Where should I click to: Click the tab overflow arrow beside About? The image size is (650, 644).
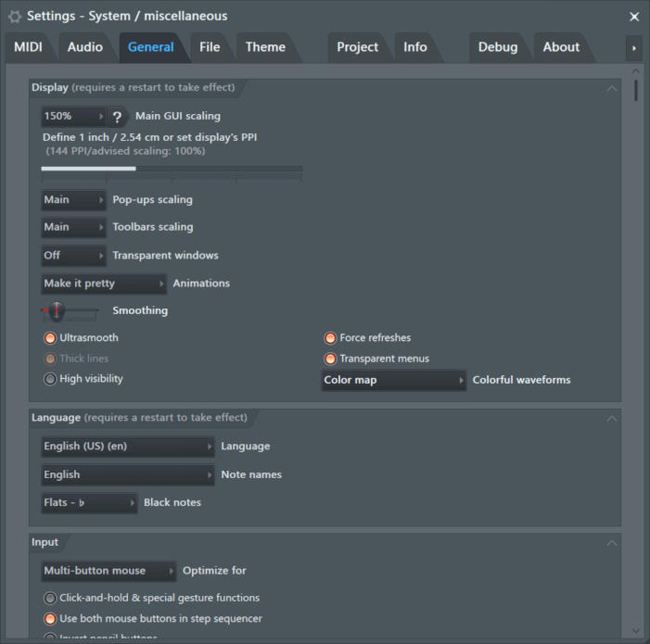click(x=633, y=47)
